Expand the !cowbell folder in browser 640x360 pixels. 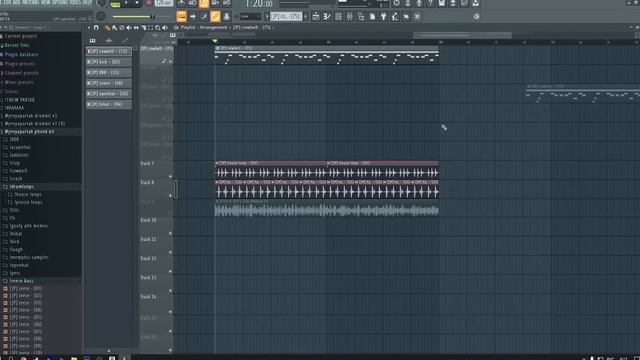tap(18, 171)
